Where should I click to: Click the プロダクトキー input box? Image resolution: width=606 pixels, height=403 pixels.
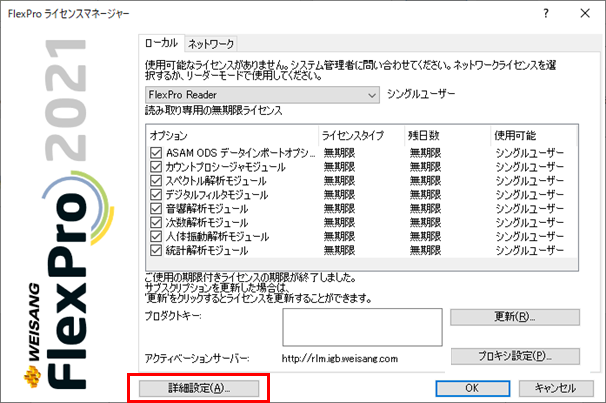[362, 327]
